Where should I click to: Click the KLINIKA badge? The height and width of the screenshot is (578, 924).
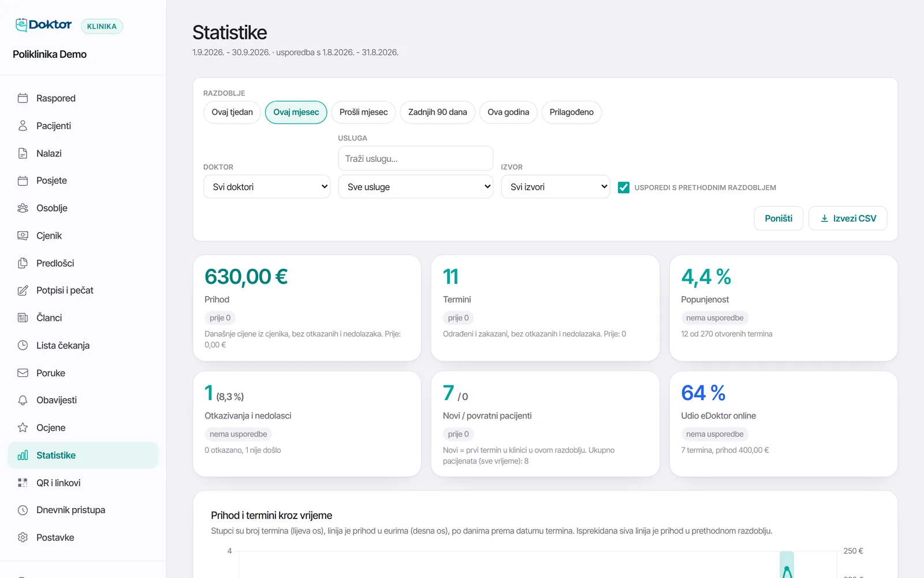102,26
